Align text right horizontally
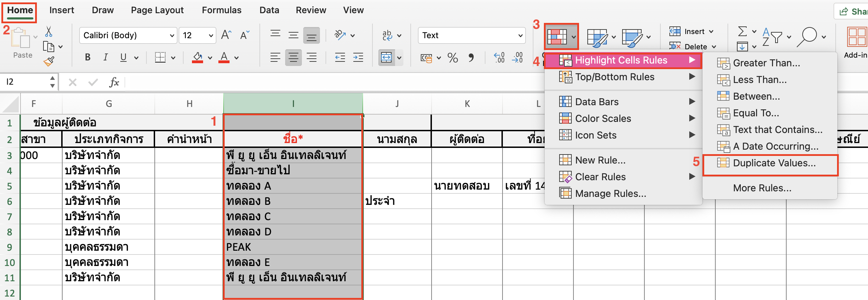 tap(312, 57)
